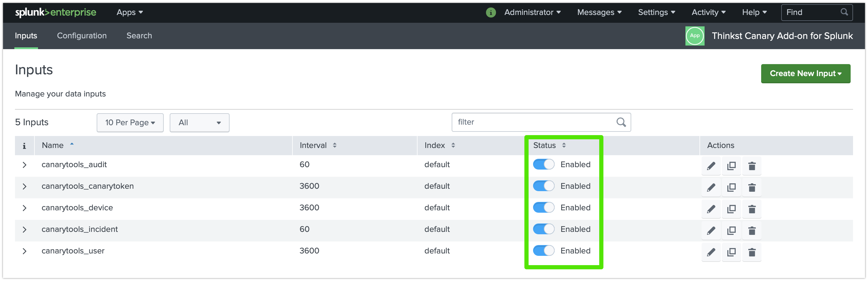Expand the canarytools_device row
Viewport: 868px width, 281px height.
tap(24, 208)
